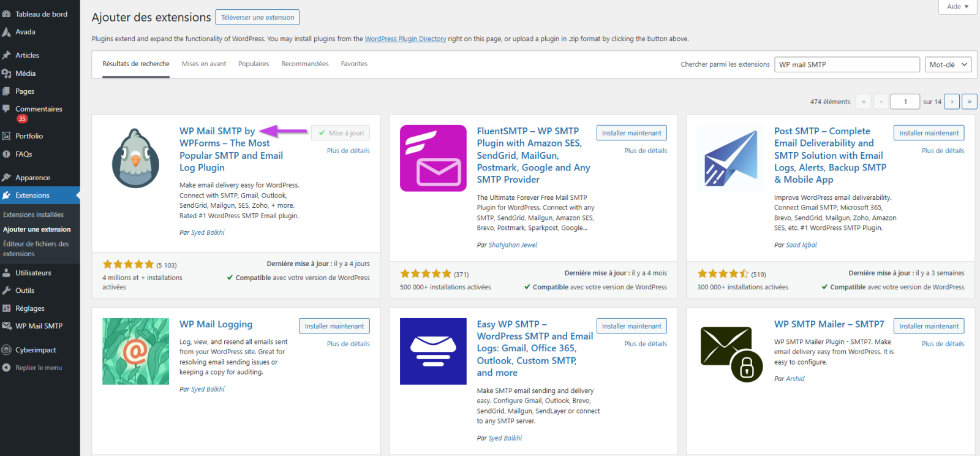This screenshot has height=456, width=980.
Task: Go to next page of results
Action: pyautogui.click(x=952, y=102)
